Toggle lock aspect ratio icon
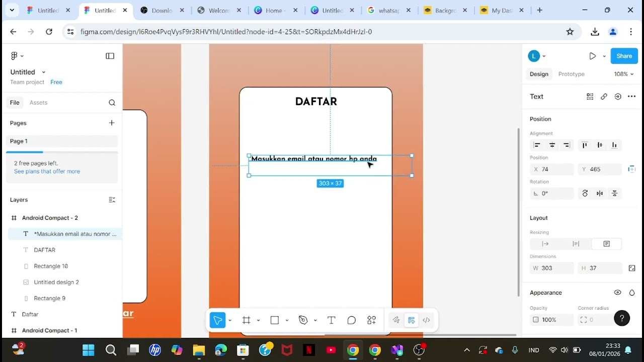This screenshot has width=644, height=362. [632, 268]
